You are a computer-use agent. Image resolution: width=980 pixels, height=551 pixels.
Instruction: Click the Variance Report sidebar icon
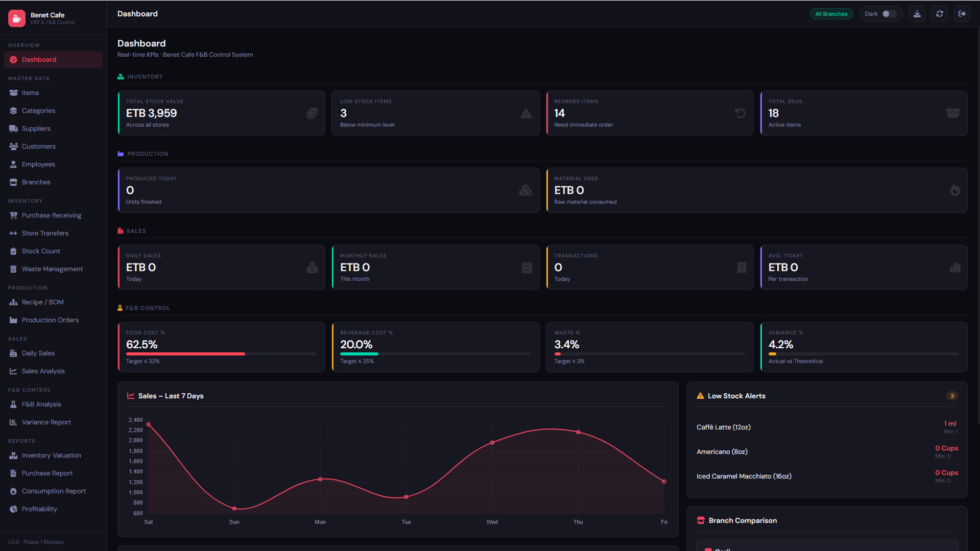point(13,422)
